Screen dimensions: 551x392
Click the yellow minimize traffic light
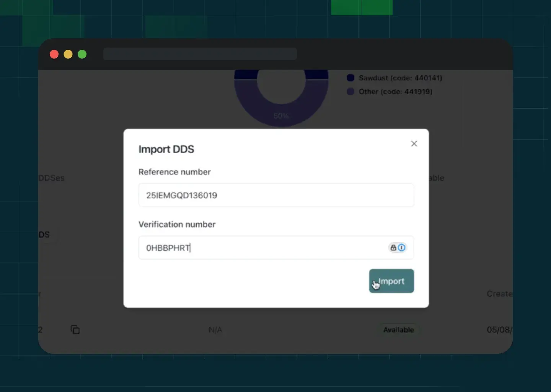click(68, 54)
